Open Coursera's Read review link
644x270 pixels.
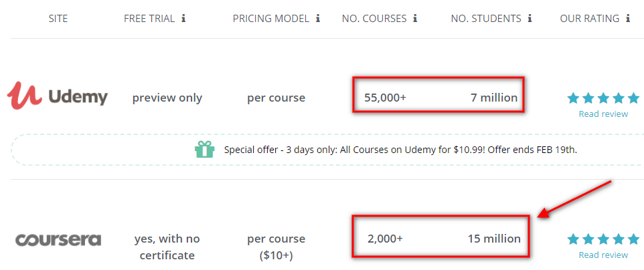click(603, 255)
